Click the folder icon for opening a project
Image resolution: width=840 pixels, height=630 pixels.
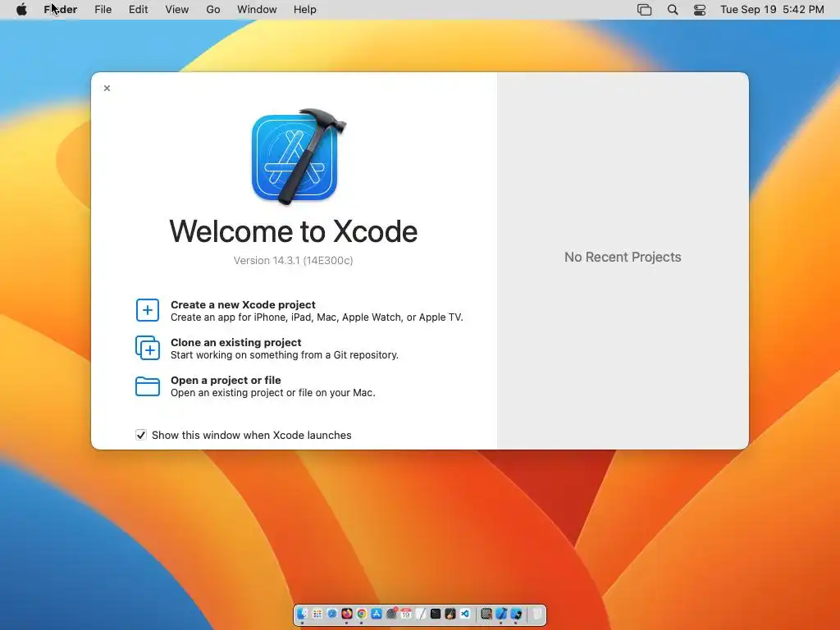coord(148,386)
